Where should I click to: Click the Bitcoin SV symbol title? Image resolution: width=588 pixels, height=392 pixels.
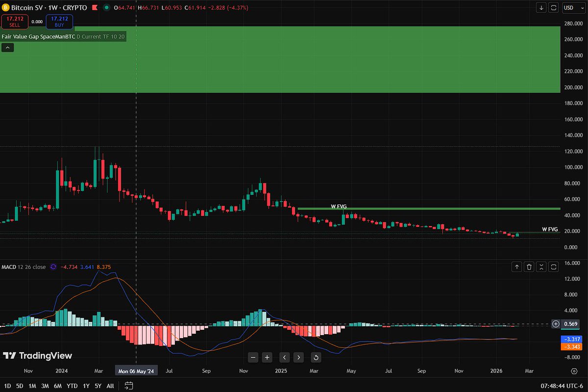coord(49,8)
